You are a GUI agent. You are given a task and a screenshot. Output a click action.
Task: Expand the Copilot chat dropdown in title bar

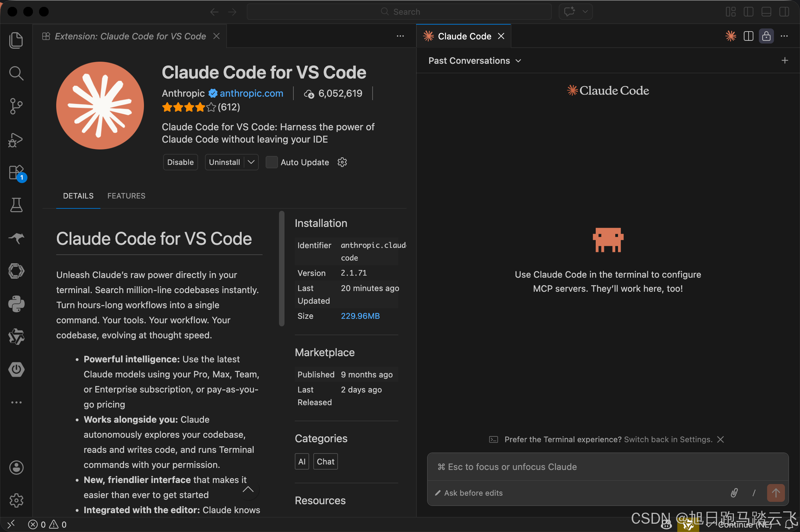(585, 12)
